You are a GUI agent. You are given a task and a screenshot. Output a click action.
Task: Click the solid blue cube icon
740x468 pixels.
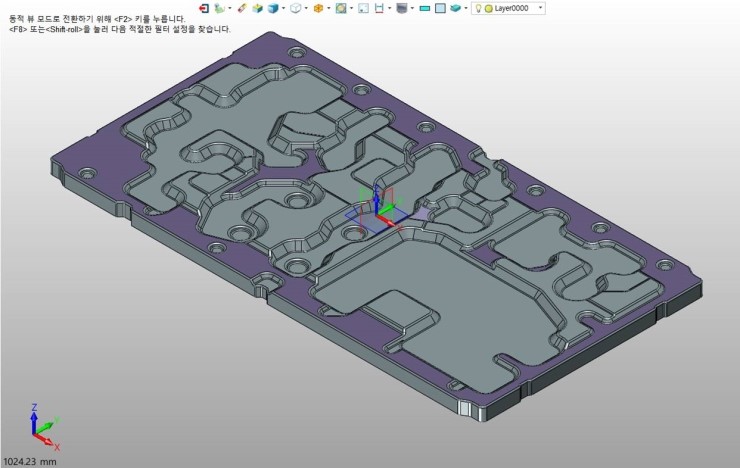(x=273, y=8)
